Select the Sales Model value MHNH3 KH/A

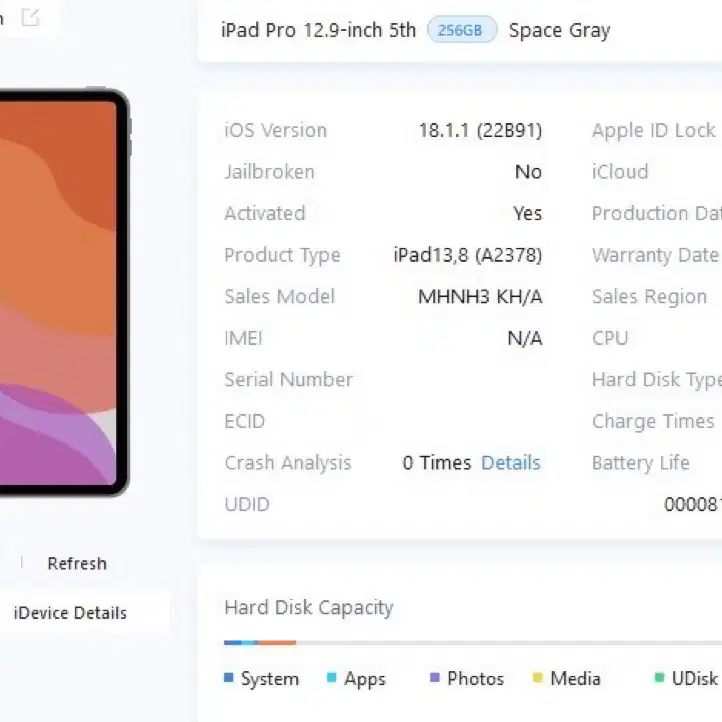[480, 297]
